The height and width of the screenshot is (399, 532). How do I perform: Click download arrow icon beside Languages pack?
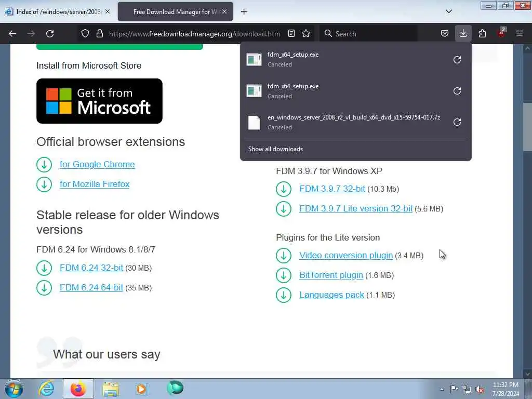[284, 295]
